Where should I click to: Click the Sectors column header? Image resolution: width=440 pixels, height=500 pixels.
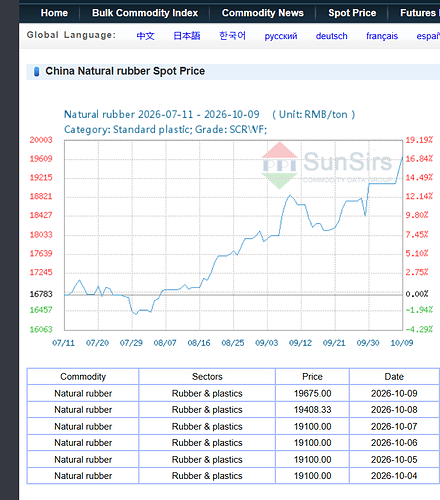click(x=207, y=377)
